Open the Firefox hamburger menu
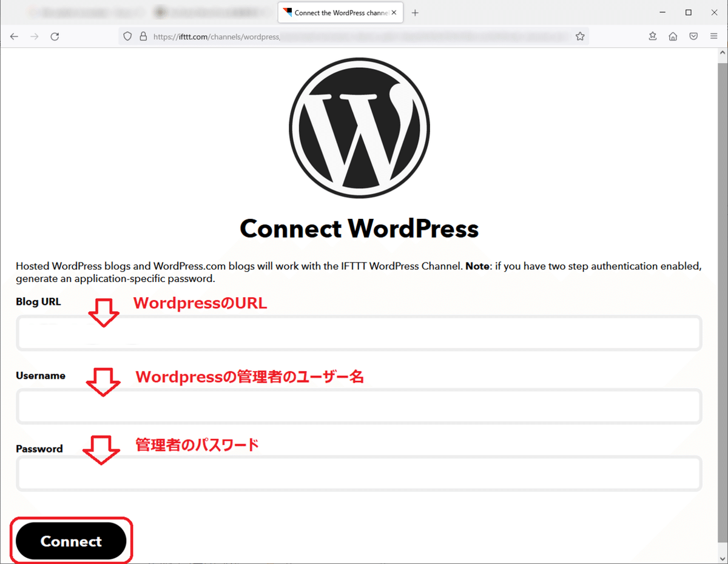The width and height of the screenshot is (728, 564). [x=713, y=36]
